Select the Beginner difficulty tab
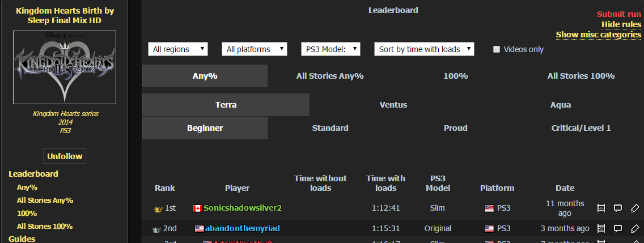The height and width of the screenshot is (243, 644). 205,128
